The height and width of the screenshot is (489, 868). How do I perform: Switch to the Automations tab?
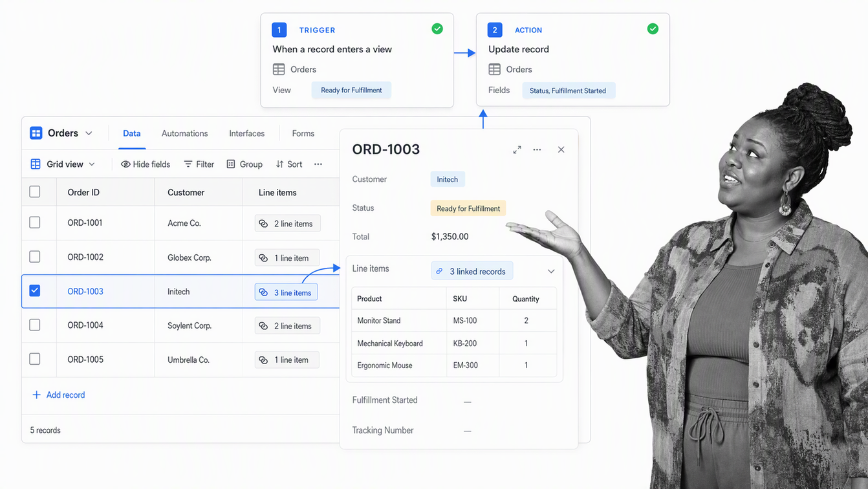(x=185, y=133)
